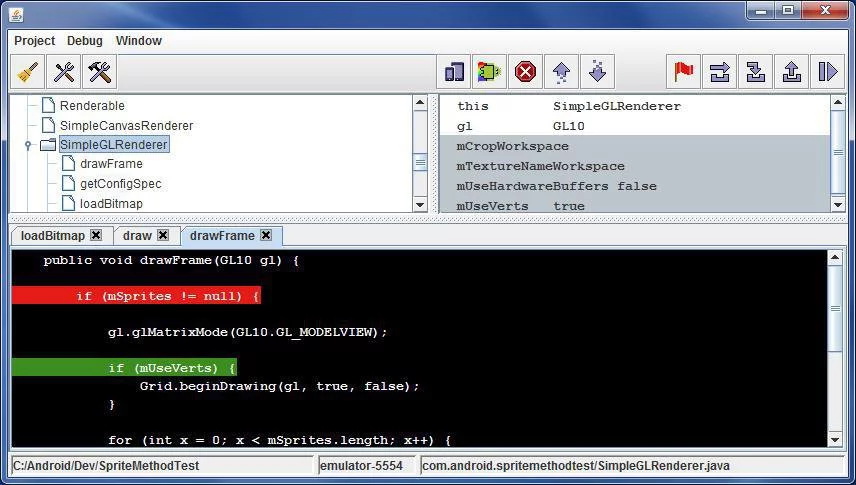Click the resume execution icon

[828, 72]
